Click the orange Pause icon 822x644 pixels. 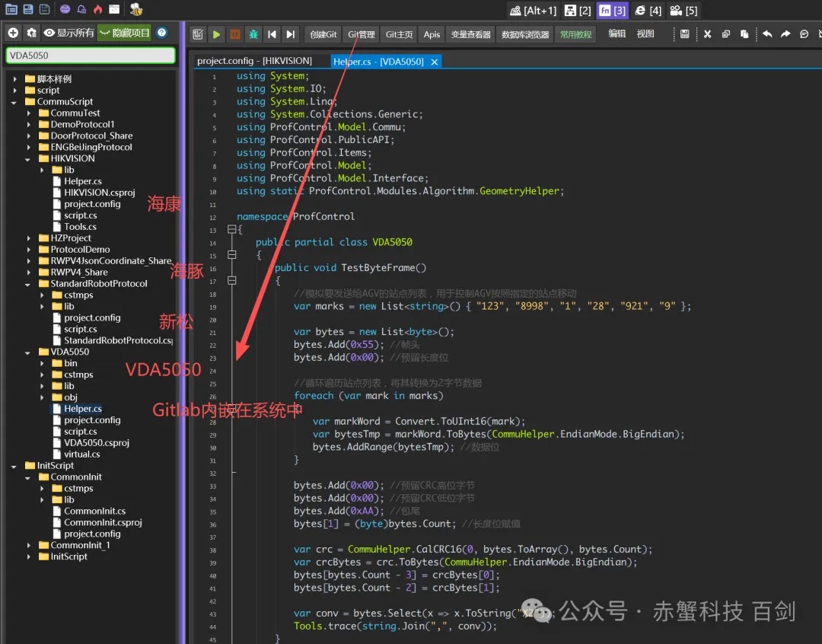click(235, 34)
